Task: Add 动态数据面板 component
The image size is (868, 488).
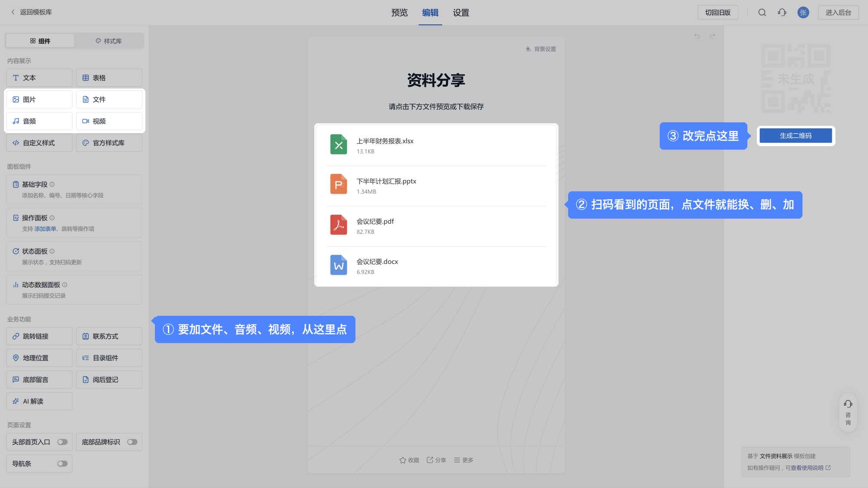Action: [74, 290]
